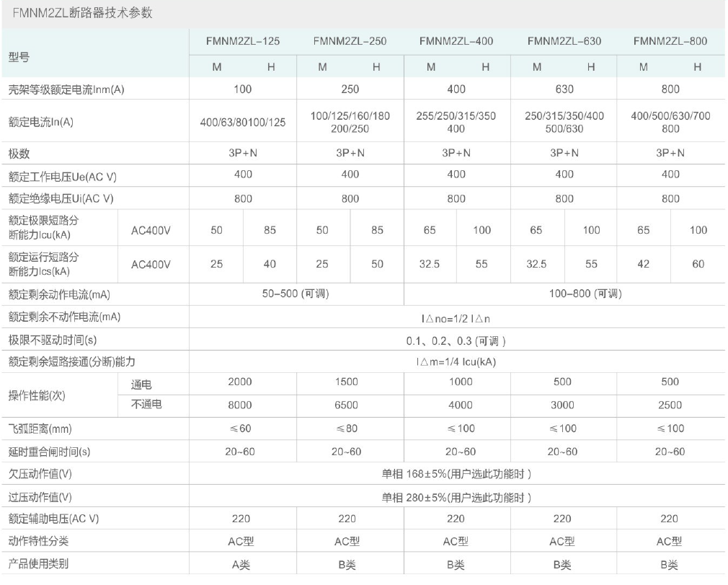The image size is (728, 585).
Task: Click the FMNM2ZL断路器技术参数 table title
Action: (x=81, y=14)
